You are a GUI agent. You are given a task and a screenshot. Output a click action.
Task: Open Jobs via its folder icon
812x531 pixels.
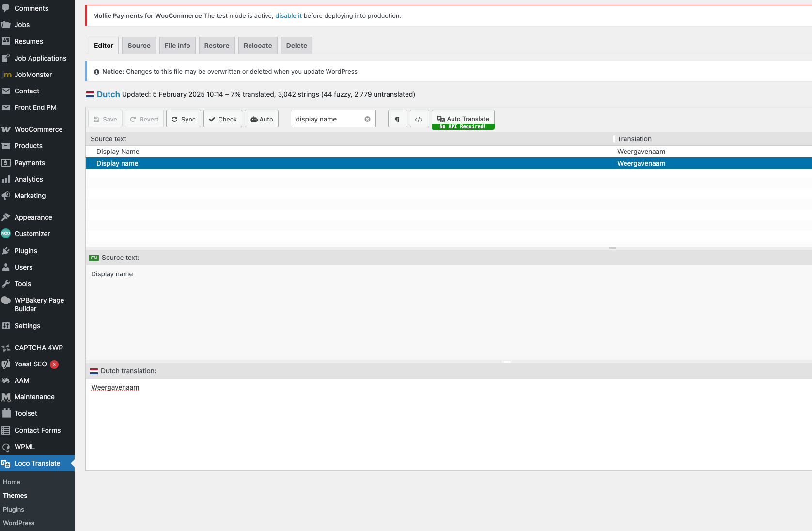click(x=6, y=25)
